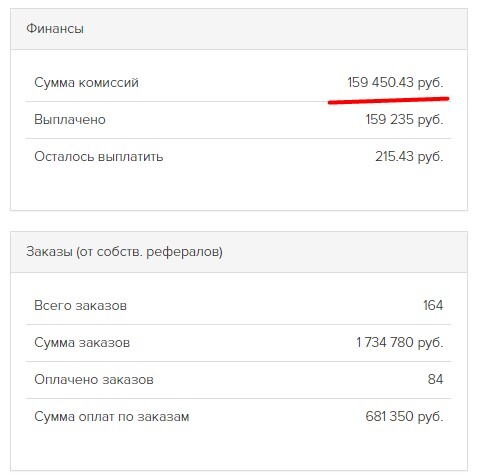Click the red underline under commission amount
This screenshot has height=475, width=477.
(389, 100)
